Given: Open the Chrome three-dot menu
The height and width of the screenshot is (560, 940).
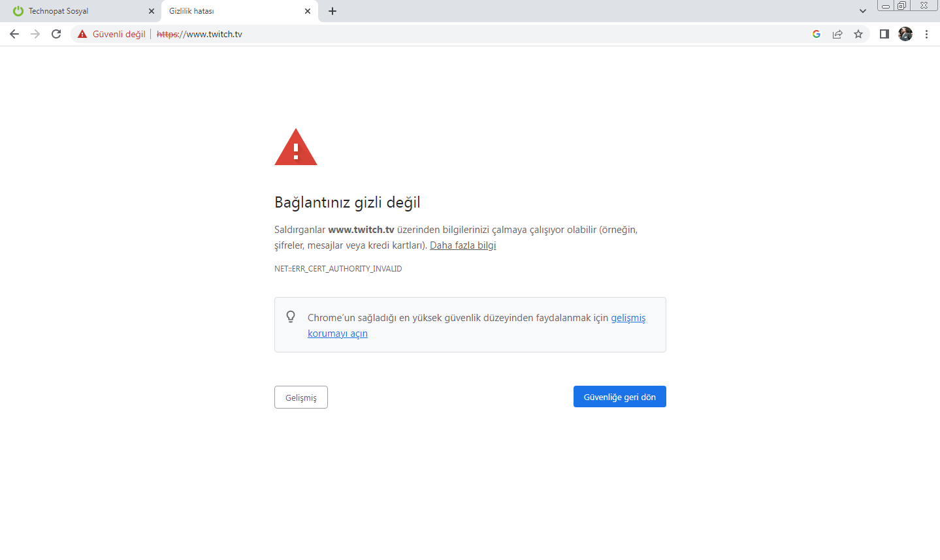Looking at the screenshot, I should coord(926,34).
